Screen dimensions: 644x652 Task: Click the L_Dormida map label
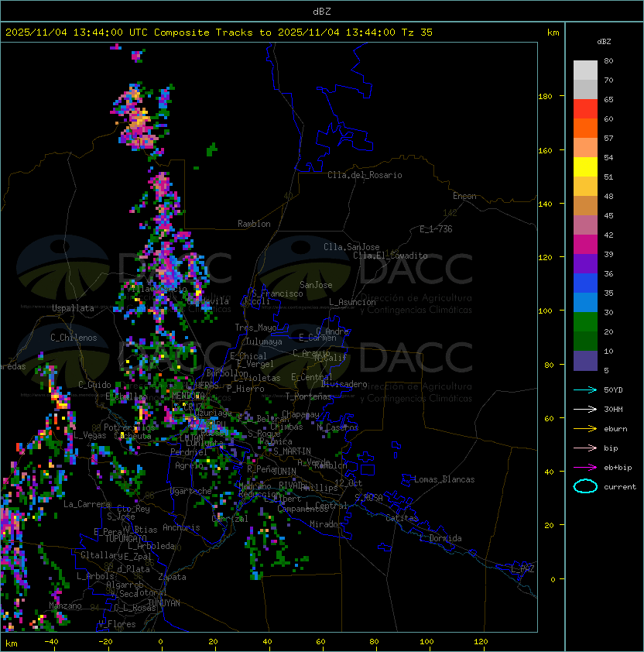coord(440,538)
